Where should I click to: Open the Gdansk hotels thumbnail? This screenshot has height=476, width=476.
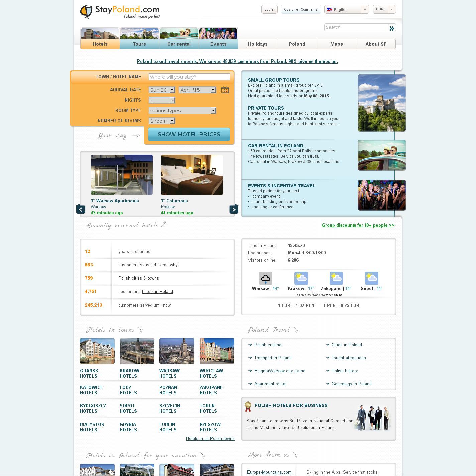pos(97,351)
